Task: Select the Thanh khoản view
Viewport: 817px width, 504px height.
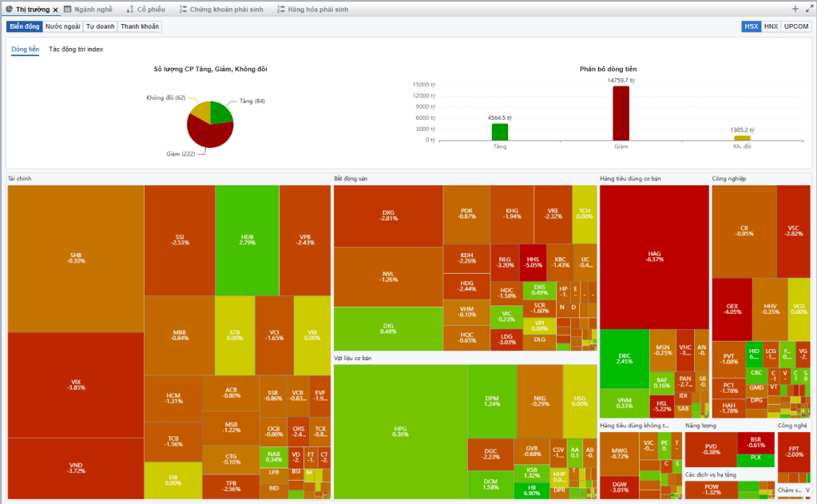Action: (x=140, y=26)
